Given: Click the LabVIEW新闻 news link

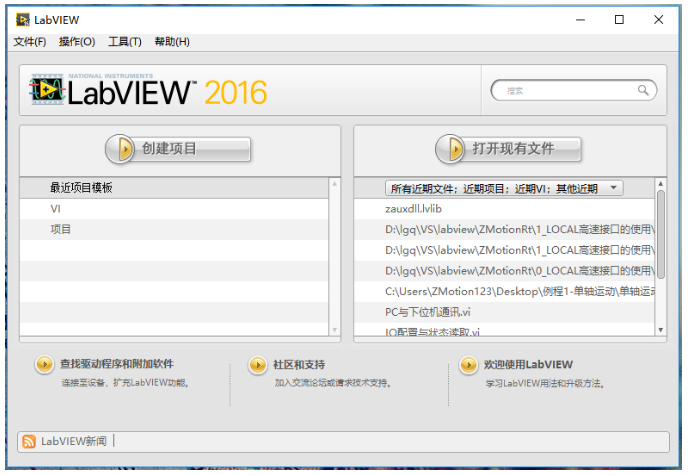Looking at the screenshot, I should 74,441.
